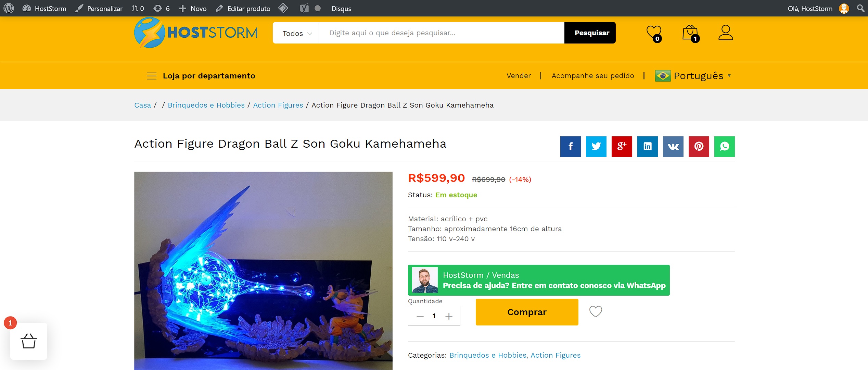
Task: Open the user account icon
Action: (725, 33)
